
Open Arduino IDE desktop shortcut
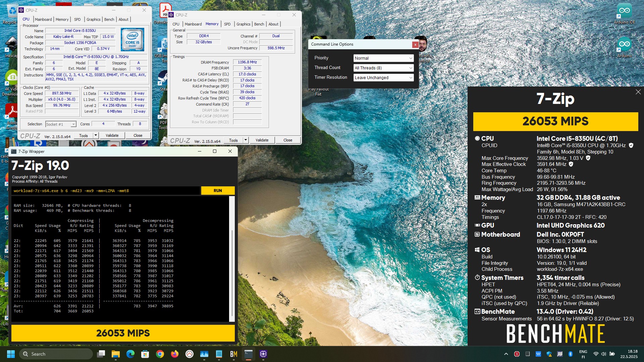click(x=624, y=14)
